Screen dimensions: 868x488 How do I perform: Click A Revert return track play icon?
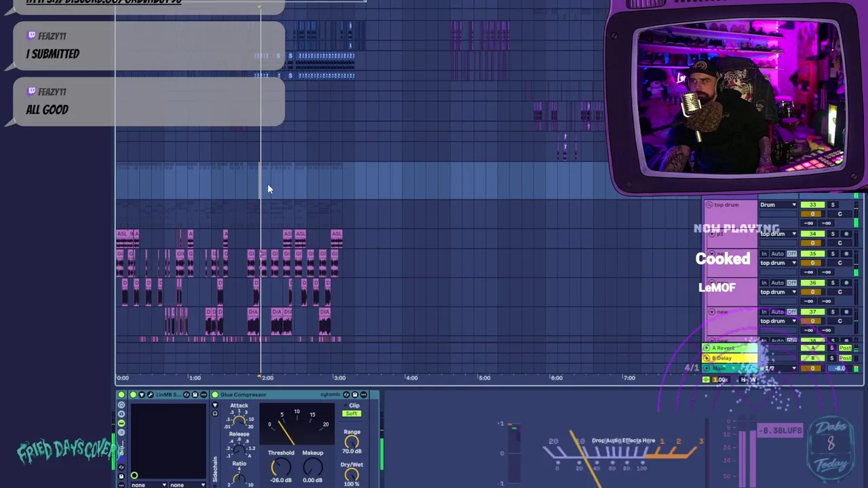point(707,348)
